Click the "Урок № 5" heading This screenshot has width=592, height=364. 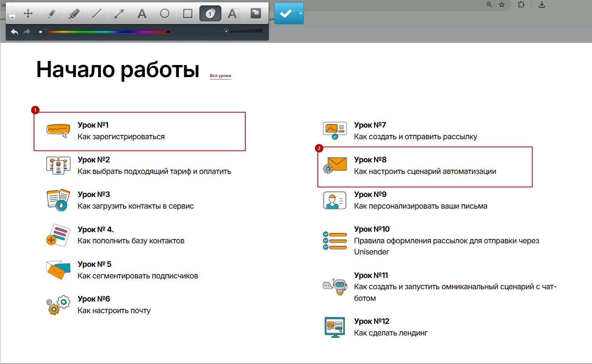click(x=94, y=264)
